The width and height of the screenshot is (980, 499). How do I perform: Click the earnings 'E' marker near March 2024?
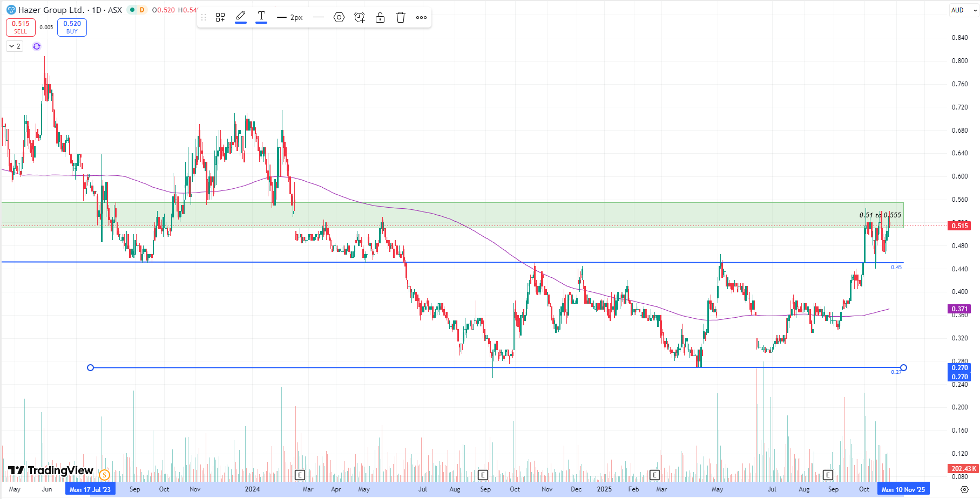[300, 475]
